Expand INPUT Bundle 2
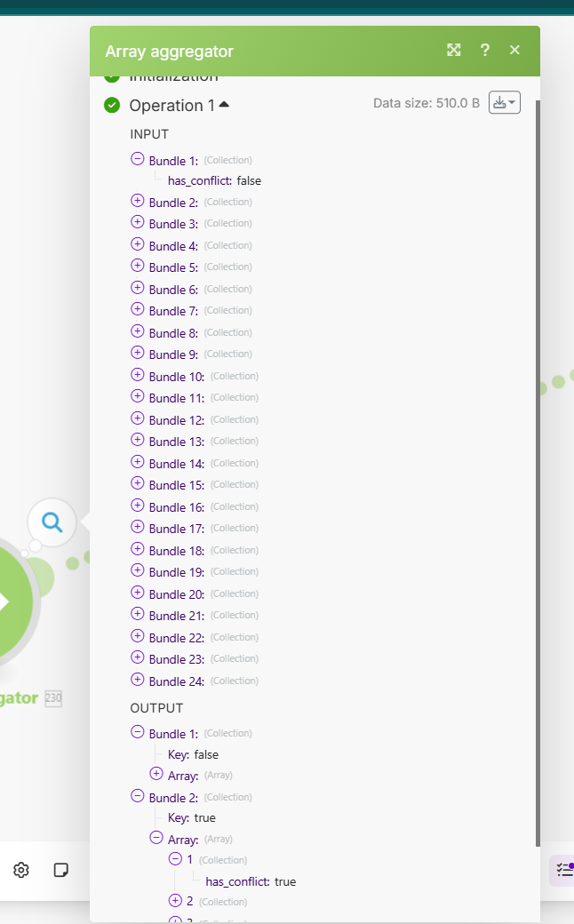 138,201
